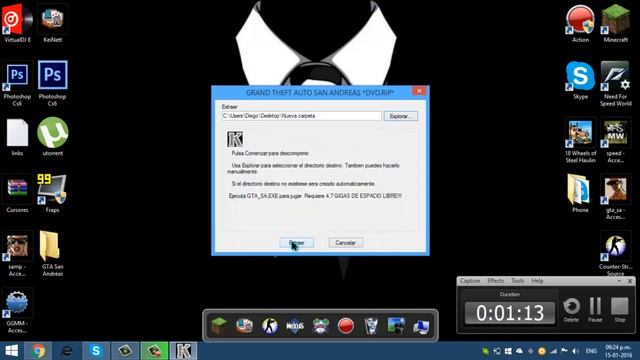Click the extraction path input field
This screenshot has height=360, width=640.
point(302,116)
